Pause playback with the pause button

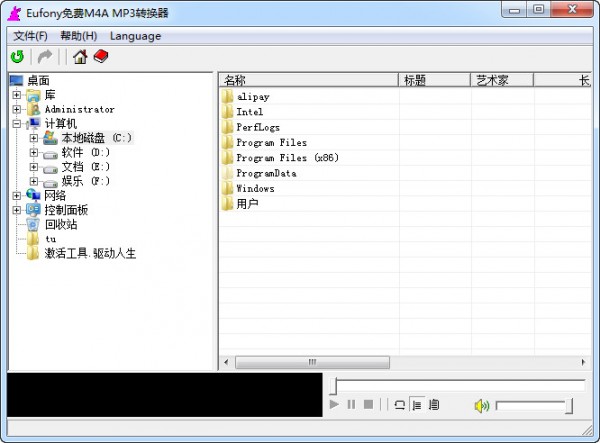point(351,404)
